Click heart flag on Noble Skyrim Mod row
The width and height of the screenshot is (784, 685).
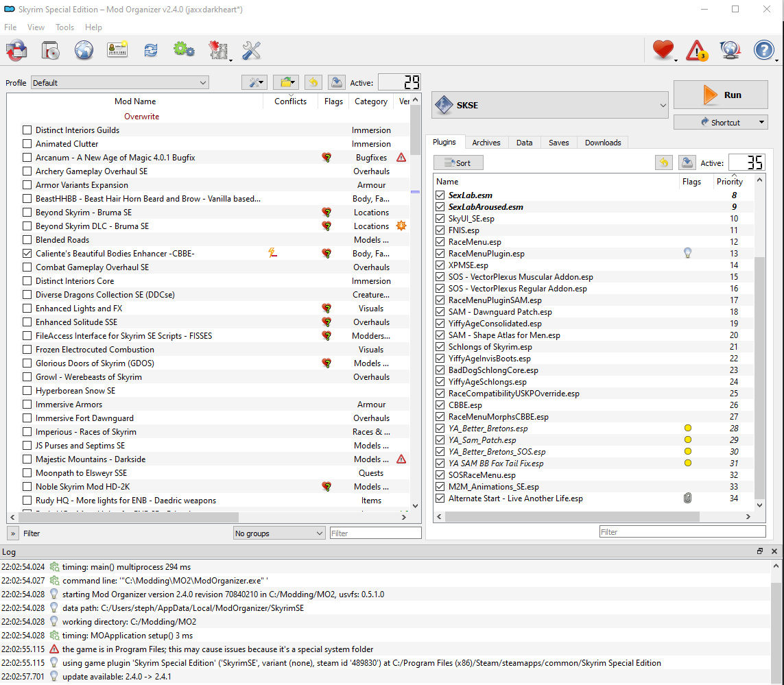tap(326, 487)
